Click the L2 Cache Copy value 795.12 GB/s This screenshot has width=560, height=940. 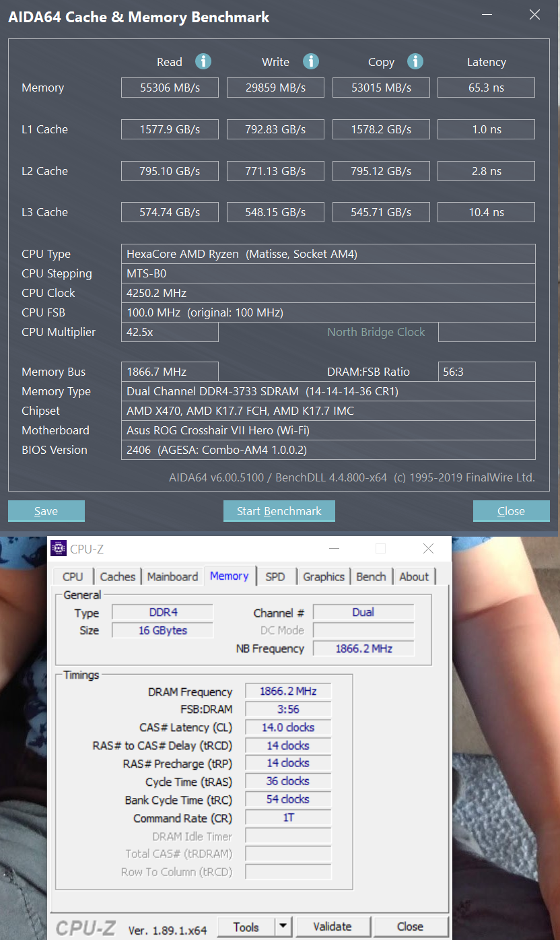(381, 171)
